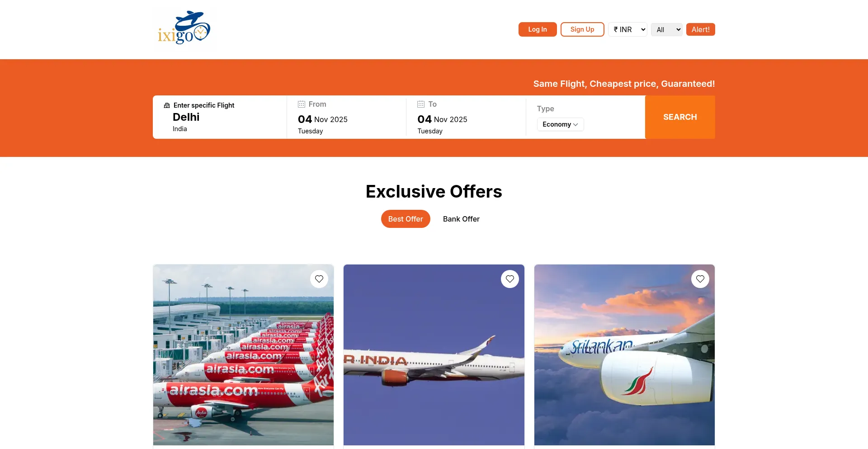Favorite the AirAsia offer with heart icon
The width and height of the screenshot is (868, 449).
click(319, 279)
